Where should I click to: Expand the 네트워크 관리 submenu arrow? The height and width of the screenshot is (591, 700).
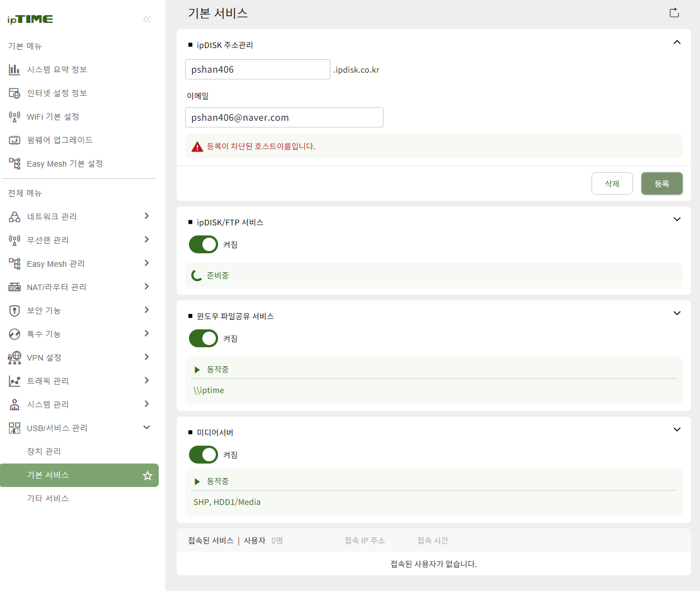(146, 216)
